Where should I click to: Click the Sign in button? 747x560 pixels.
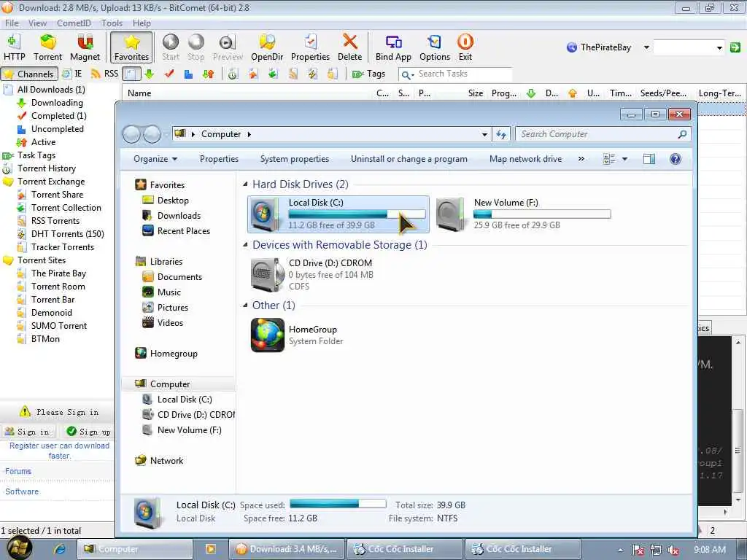coord(28,432)
